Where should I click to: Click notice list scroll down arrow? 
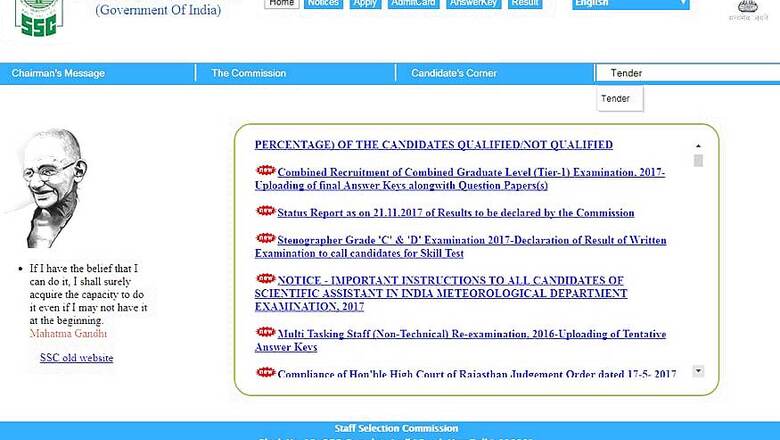(x=698, y=371)
